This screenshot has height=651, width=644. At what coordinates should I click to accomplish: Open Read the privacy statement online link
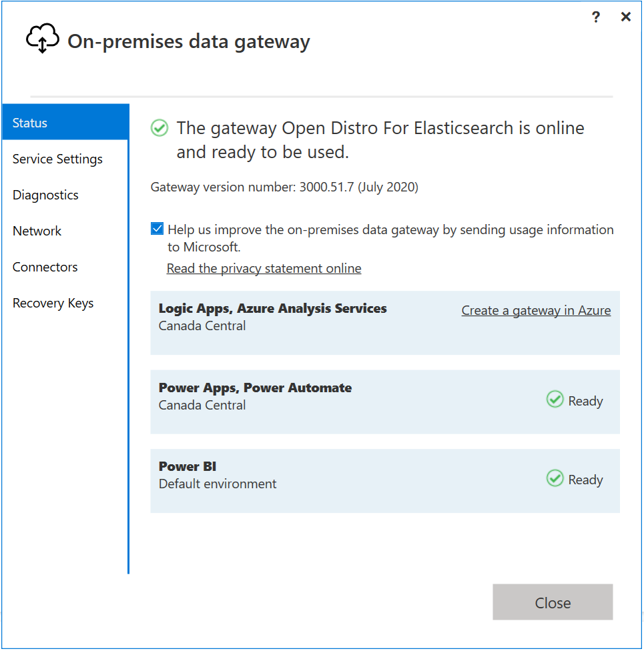pos(264,269)
